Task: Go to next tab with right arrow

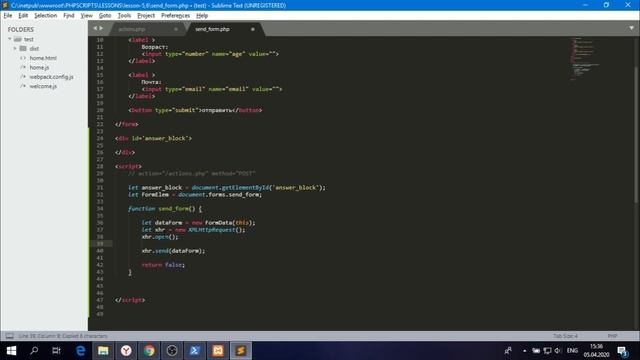Action: click(x=101, y=28)
